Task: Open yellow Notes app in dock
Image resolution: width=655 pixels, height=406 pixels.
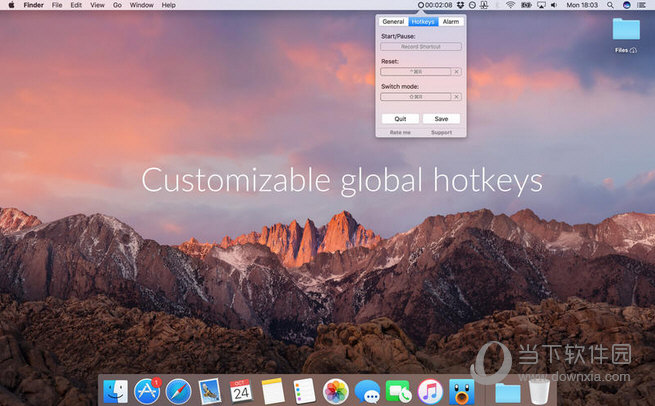Action: 273,391
